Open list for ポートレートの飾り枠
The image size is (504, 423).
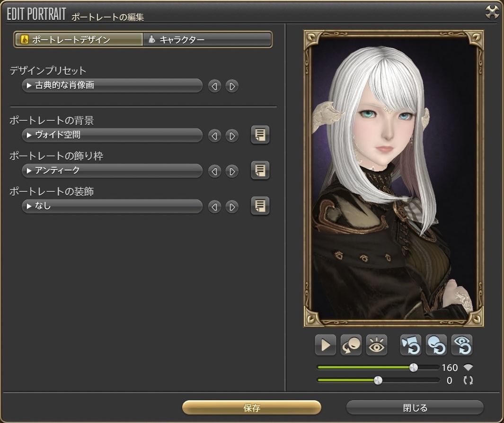(260, 171)
